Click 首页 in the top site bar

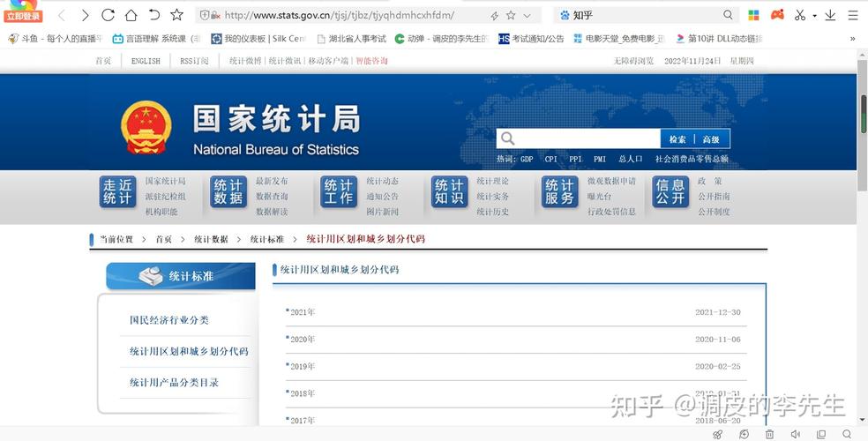pos(103,61)
